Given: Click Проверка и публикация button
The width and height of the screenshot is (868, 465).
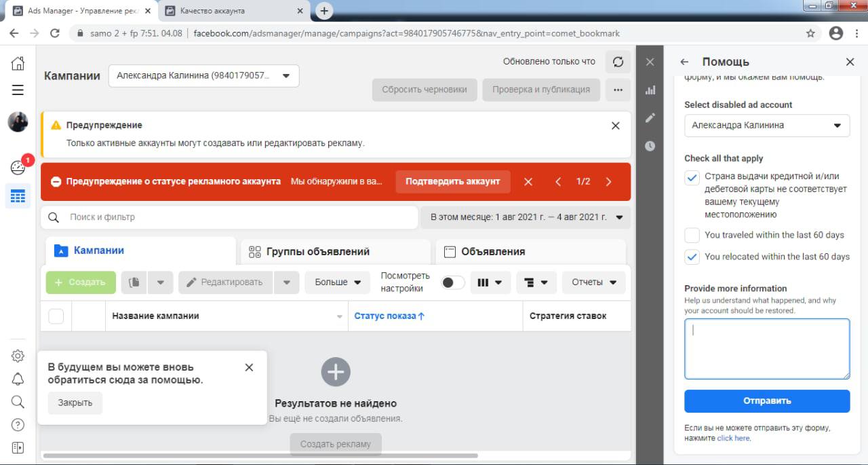Looking at the screenshot, I should coord(541,90).
